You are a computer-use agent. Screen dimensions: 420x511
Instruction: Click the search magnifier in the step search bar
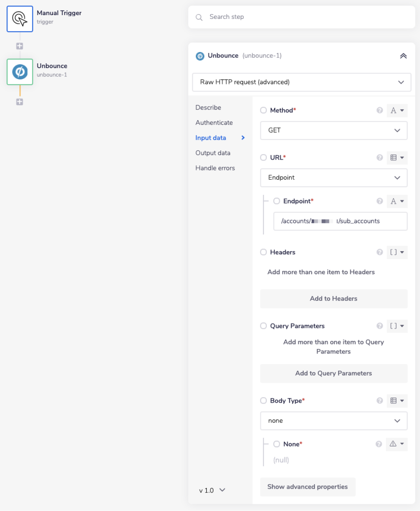[199, 17]
